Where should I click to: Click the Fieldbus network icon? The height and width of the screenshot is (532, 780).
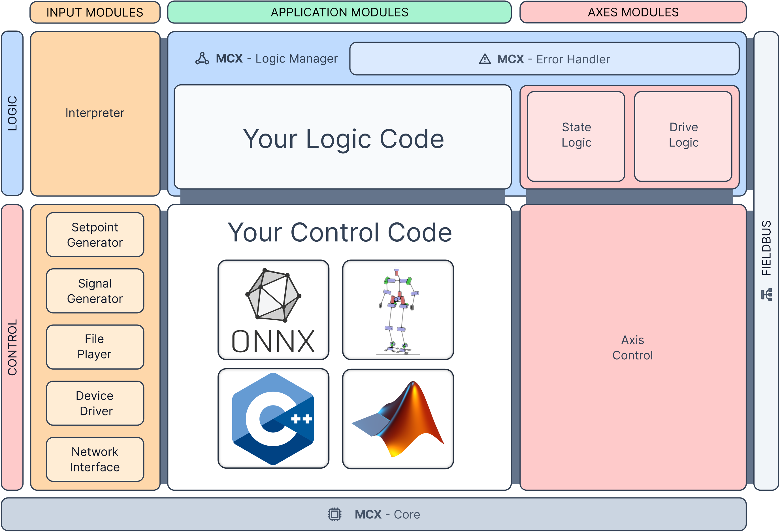767,295
